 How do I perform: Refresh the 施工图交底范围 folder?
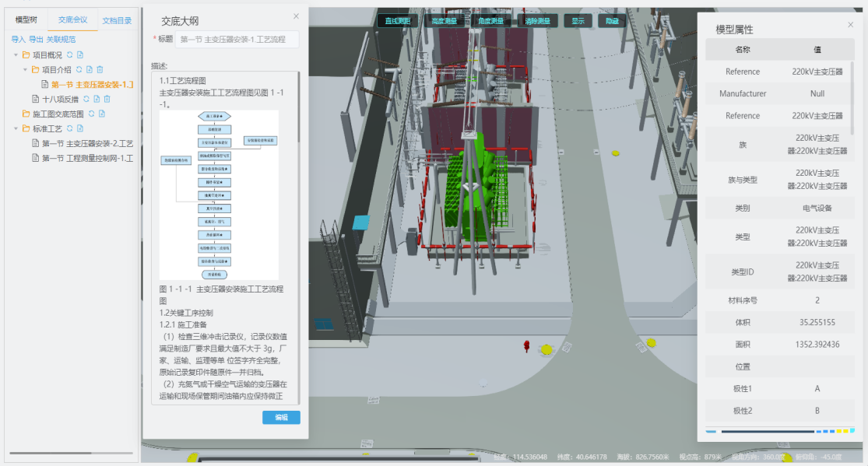click(91, 114)
